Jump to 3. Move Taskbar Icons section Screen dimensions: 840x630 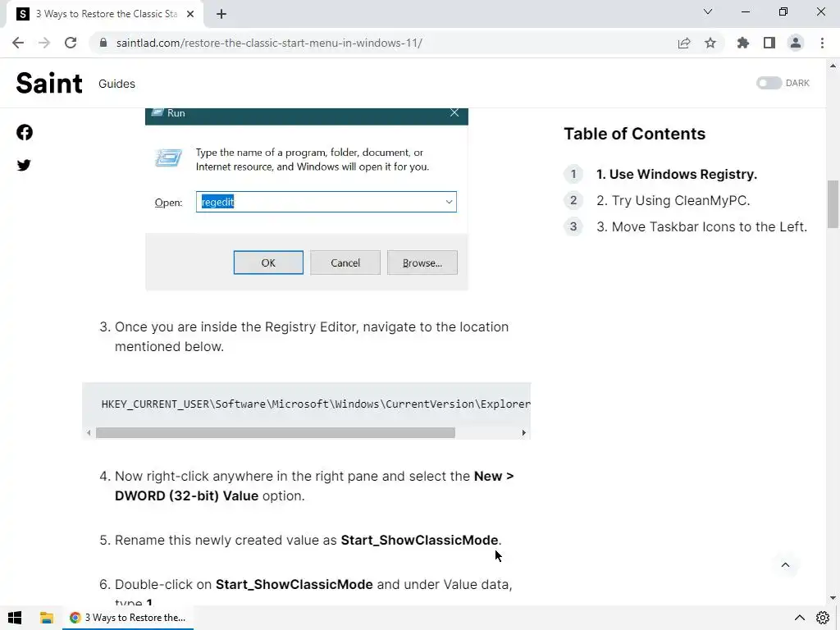point(702,226)
